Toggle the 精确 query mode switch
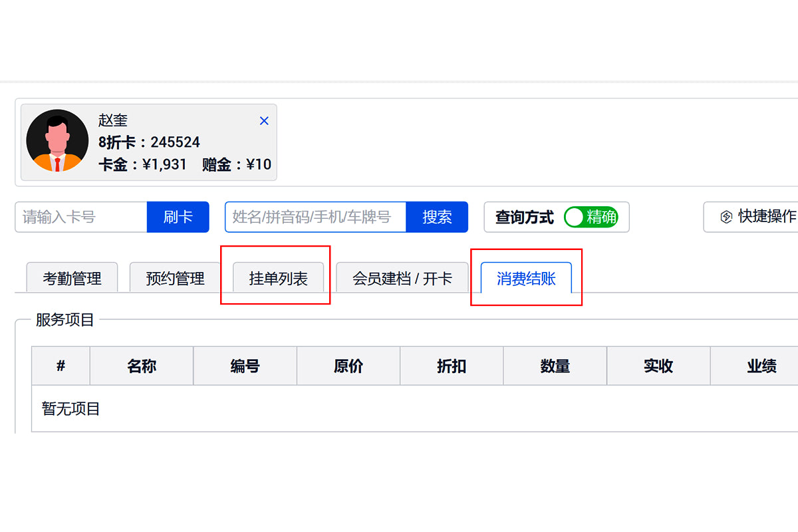The width and height of the screenshot is (798, 532). point(593,217)
